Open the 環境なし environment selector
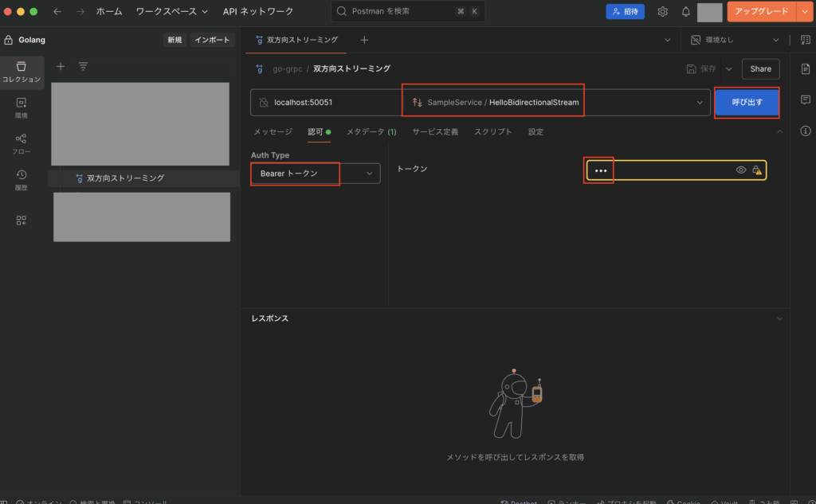The image size is (816, 504). point(734,40)
